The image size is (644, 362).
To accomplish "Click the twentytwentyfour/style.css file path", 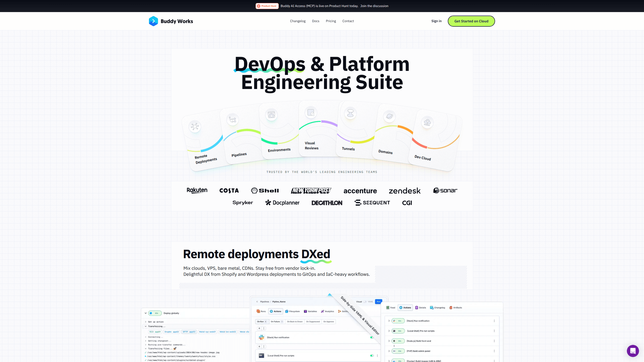I will coord(181,356).
